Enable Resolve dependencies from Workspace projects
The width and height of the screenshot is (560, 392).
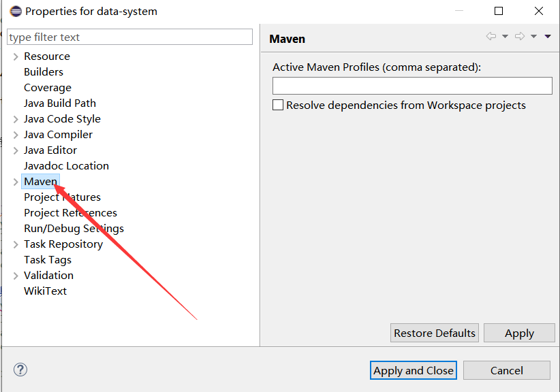click(x=277, y=105)
